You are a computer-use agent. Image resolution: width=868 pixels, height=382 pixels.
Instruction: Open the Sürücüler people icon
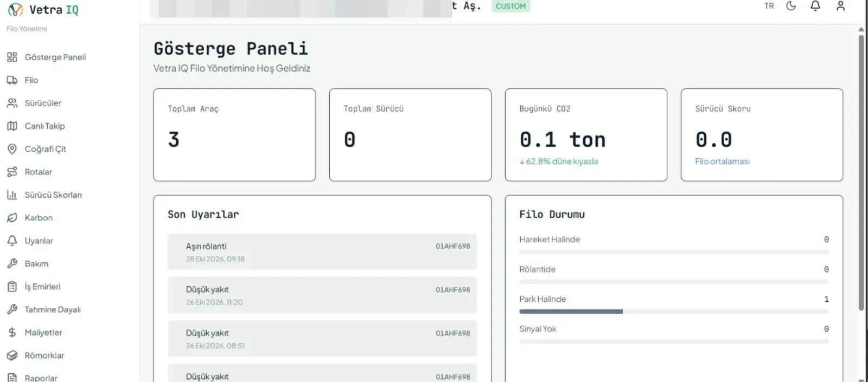pos(12,103)
